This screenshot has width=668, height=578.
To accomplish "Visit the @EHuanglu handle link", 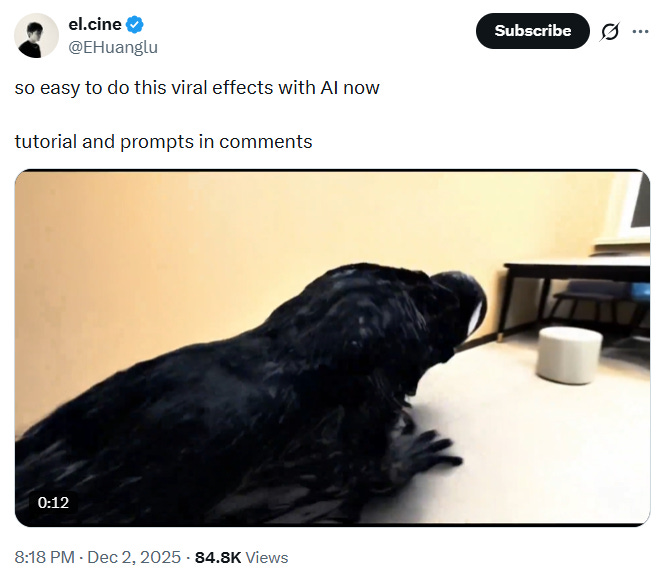I will (113, 47).
